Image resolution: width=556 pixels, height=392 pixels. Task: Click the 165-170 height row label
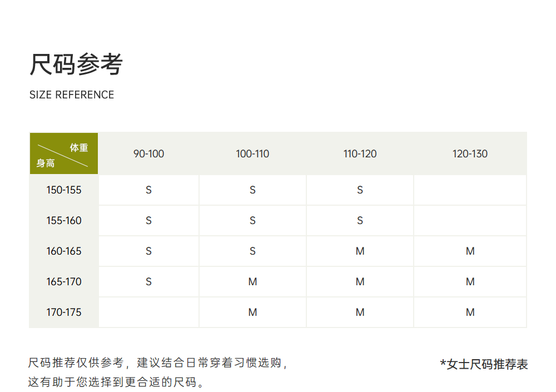pos(64,282)
